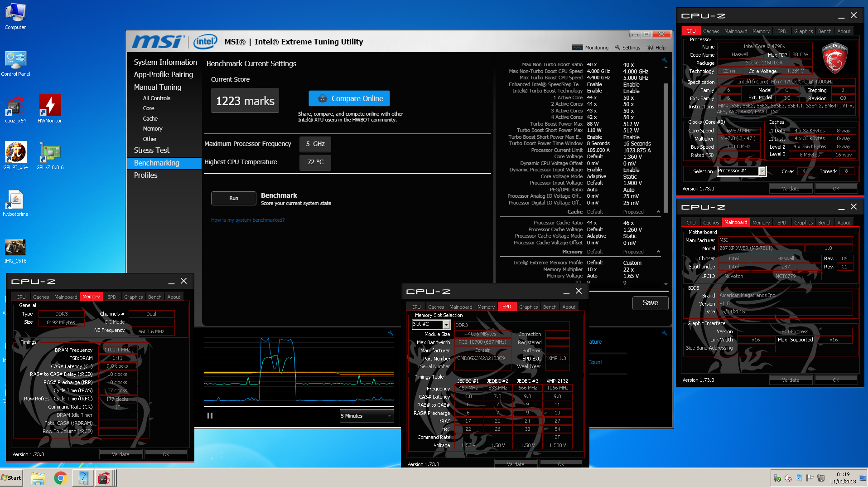Click Validate in the CPU-Z Memory Slot Selection window

coord(516,464)
